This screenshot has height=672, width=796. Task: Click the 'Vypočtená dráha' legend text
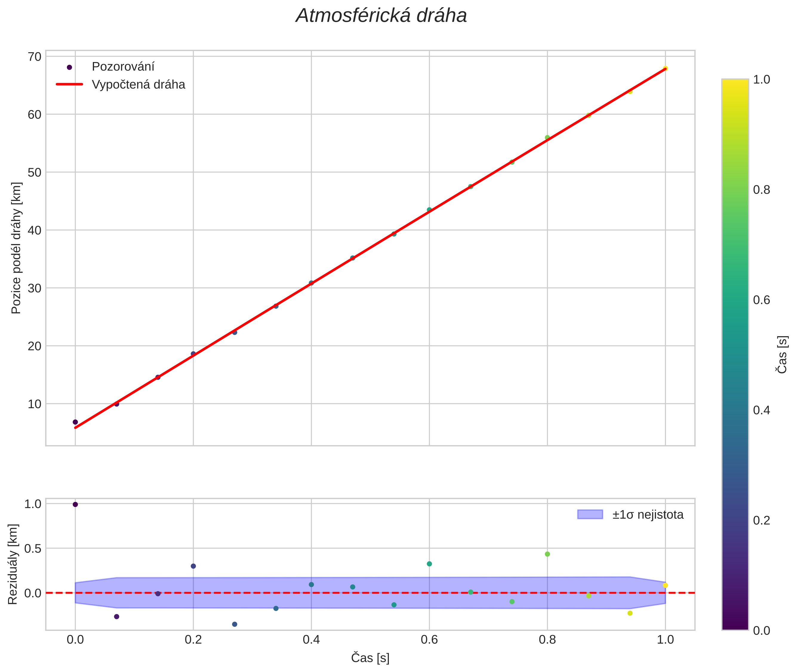coord(138,85)
